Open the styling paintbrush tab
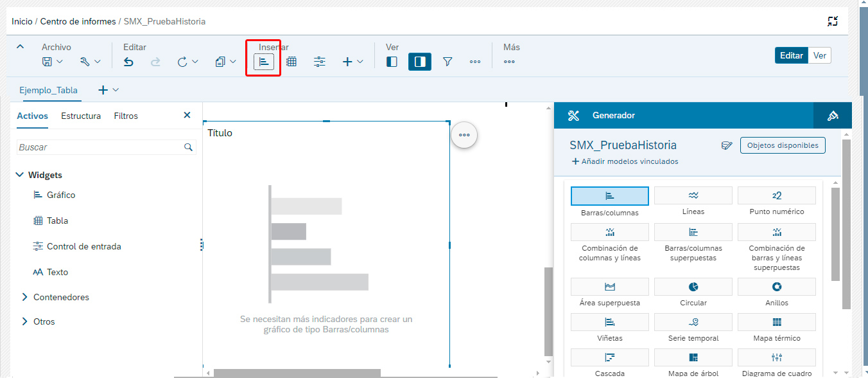Image resolution: width=868 pixels, height=378 pixels. tap(833, 116)
